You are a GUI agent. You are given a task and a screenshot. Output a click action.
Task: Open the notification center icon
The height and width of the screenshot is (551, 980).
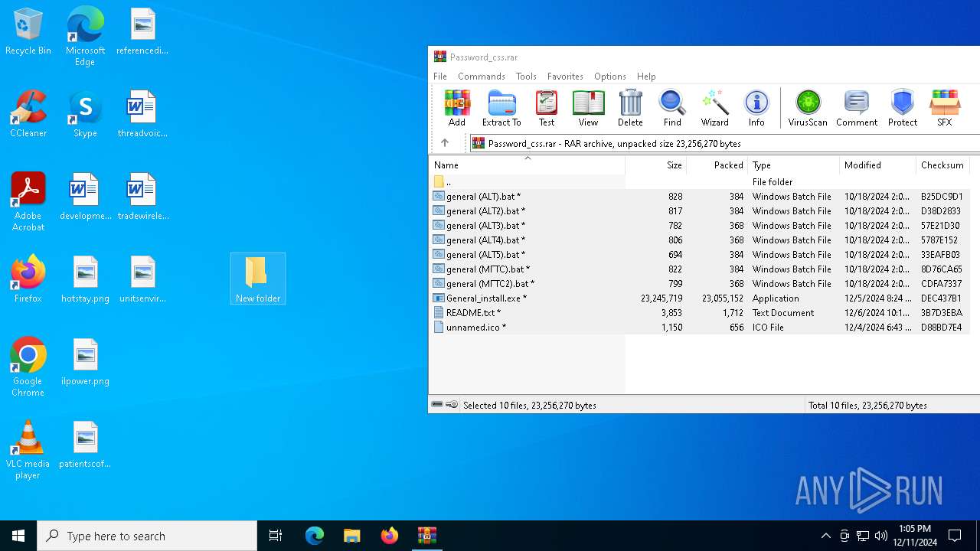(x=955, y=536)
